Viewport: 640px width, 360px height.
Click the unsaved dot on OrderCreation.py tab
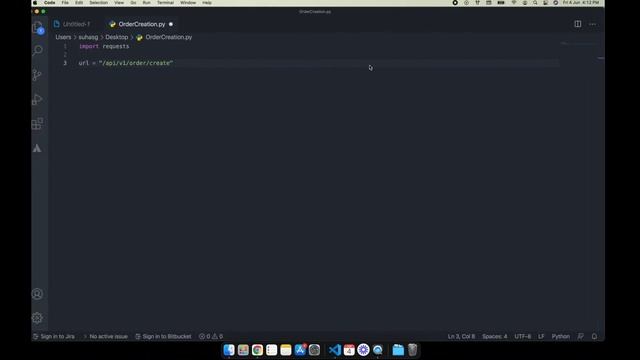point(171,24)
